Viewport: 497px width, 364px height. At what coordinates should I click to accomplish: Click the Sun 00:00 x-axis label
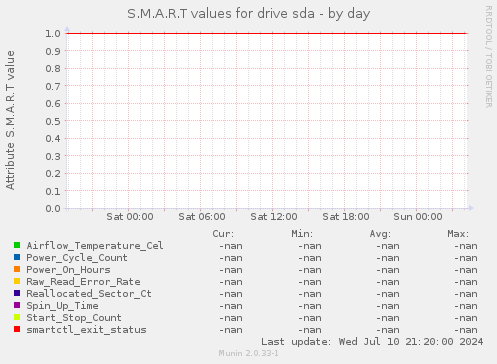(418, 217)
